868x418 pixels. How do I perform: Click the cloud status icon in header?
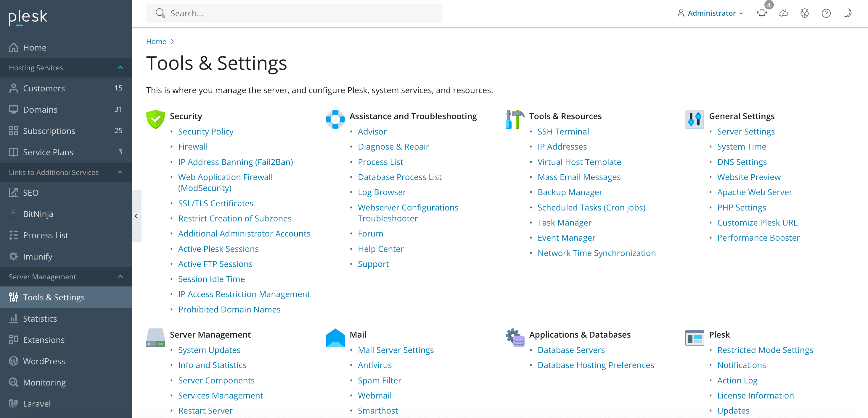[x=783, y=13]
